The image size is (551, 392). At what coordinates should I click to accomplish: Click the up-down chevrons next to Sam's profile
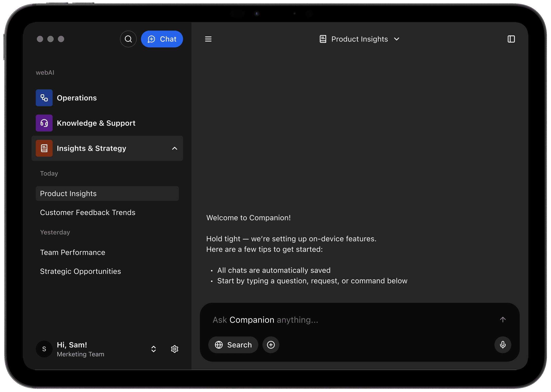pyautogui.click(x=153, y=349)
